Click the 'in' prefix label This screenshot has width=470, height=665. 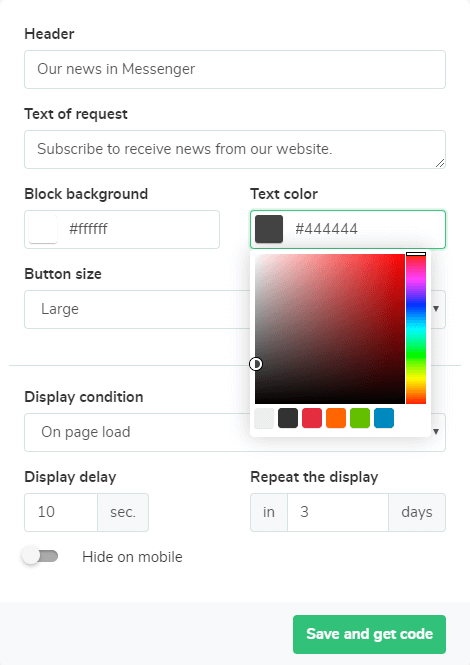[x=269, y=512]
